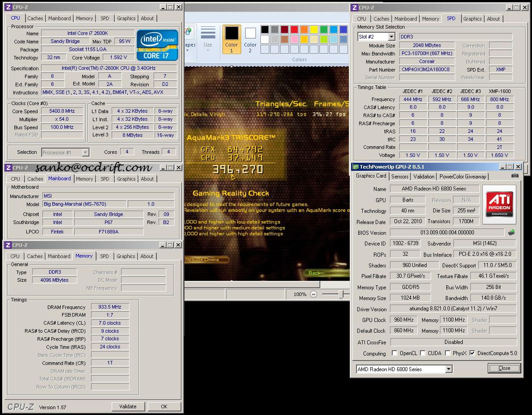Click the Validate button in CPU-Z
Screen dimensions: 532x415
click(x=128, y=407)
